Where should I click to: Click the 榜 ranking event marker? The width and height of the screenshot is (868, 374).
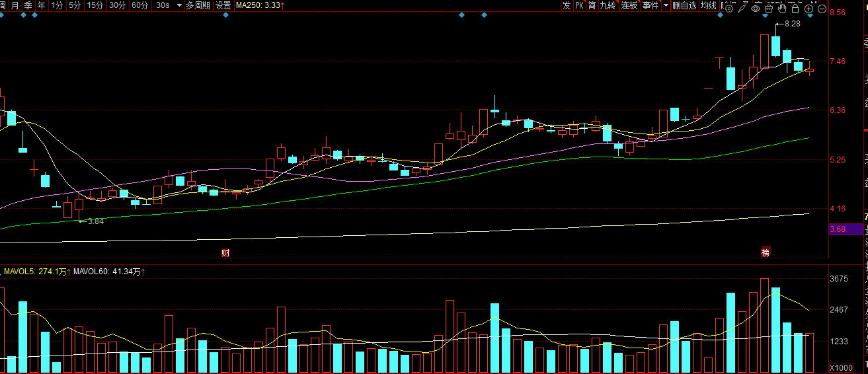click(766, 252)
